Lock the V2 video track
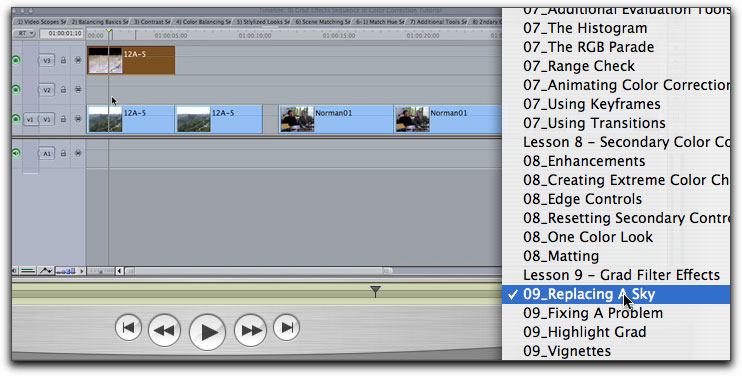This screenshot has width=742, height=376. click(63, 90)
